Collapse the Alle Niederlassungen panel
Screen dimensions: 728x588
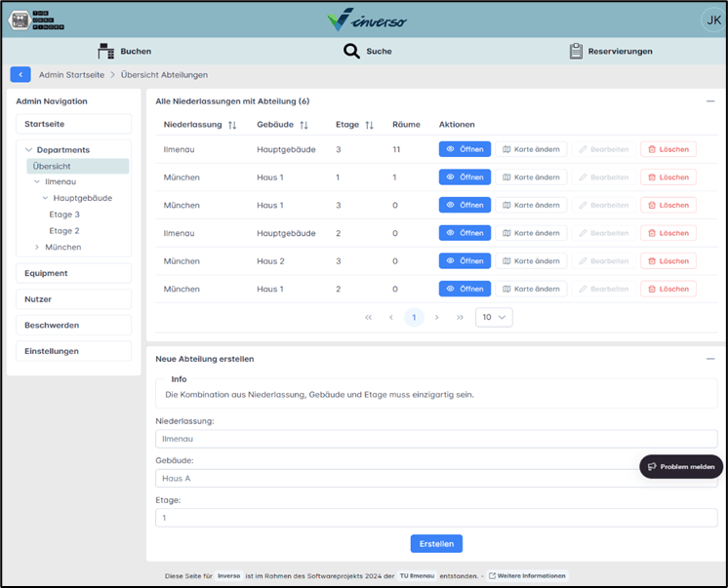(x=710, y=101)
